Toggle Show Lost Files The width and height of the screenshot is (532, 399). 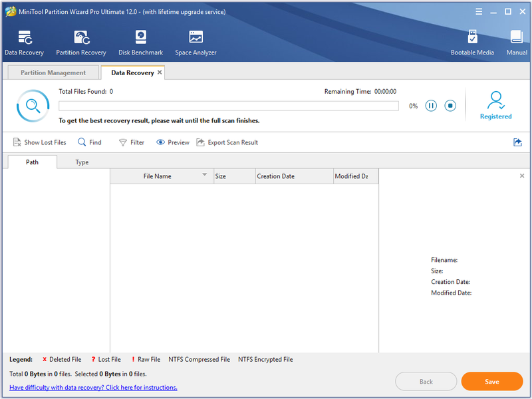(x=39, y=142)
